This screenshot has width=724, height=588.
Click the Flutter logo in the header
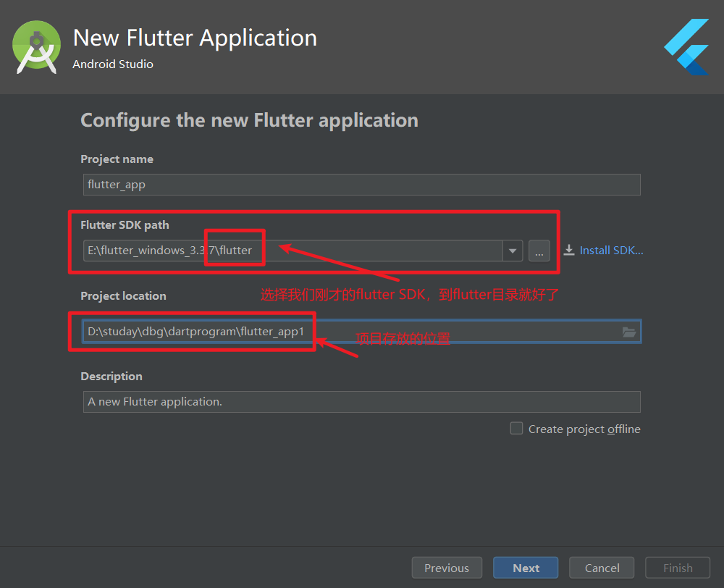tap(686, 47)
